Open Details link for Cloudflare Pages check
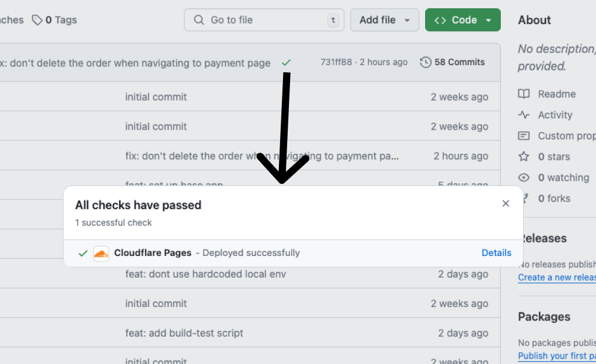The image size is (596, 364). coord(496,253)
